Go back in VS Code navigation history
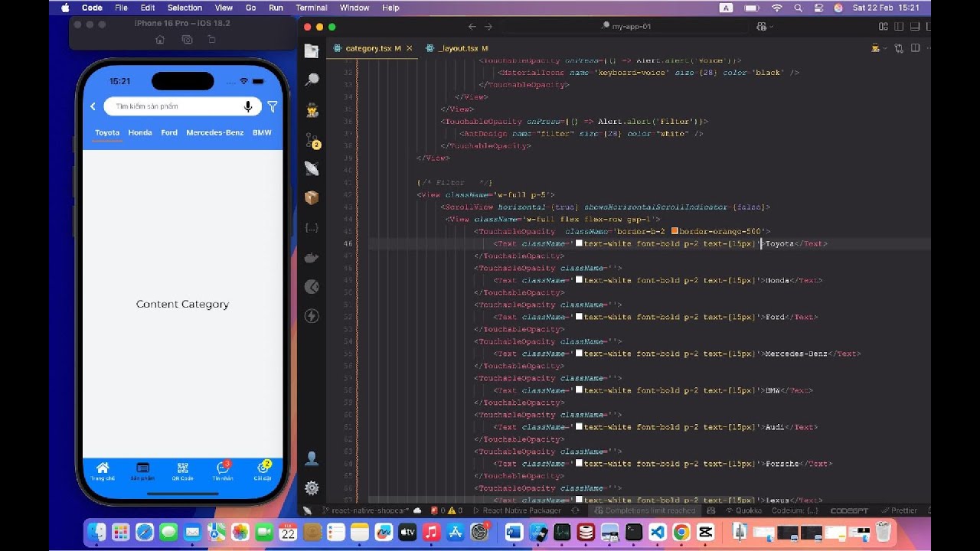Viewport: 980px width, 551px height. click(472, 26)
